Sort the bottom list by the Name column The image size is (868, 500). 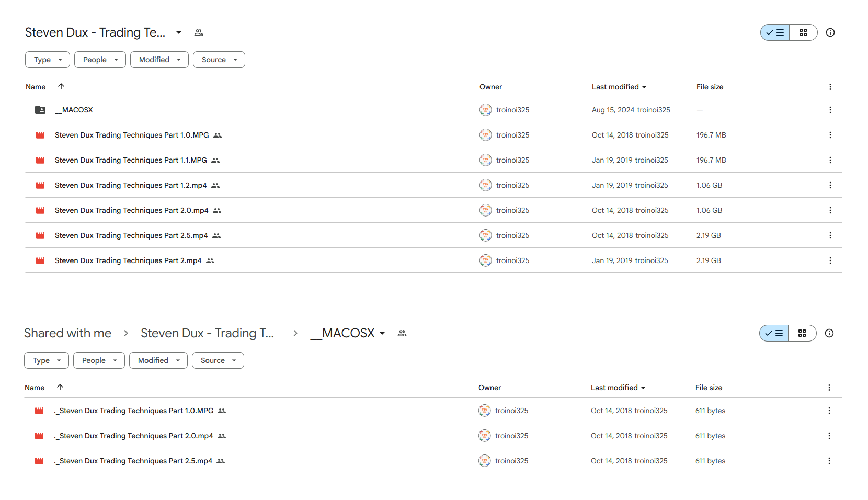click(35, 388)
